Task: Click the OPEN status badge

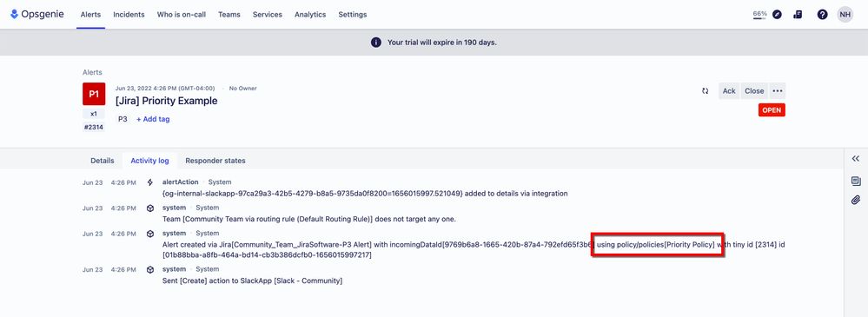Action: click(x=772, y=110)
